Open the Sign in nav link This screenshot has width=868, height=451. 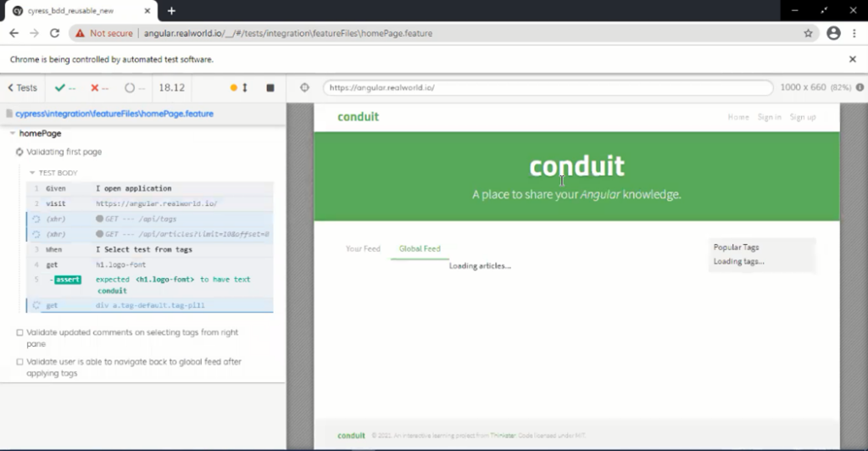770,117
